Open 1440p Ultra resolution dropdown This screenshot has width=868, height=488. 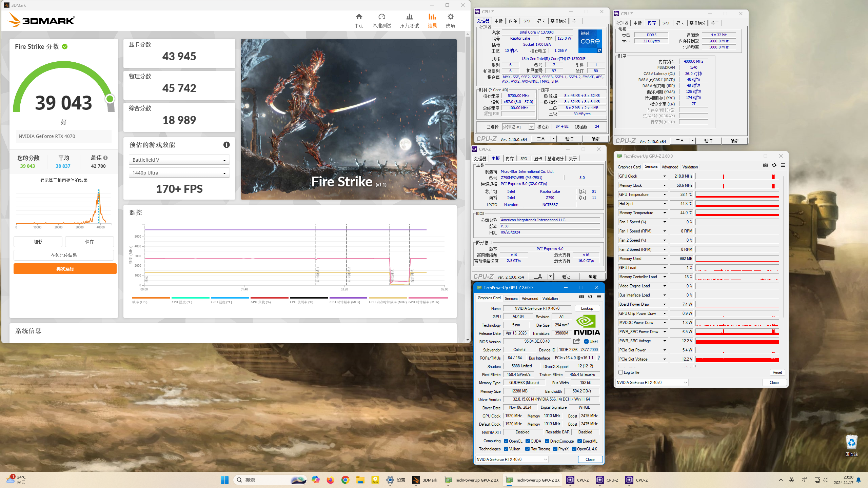[x=179, y=173]
